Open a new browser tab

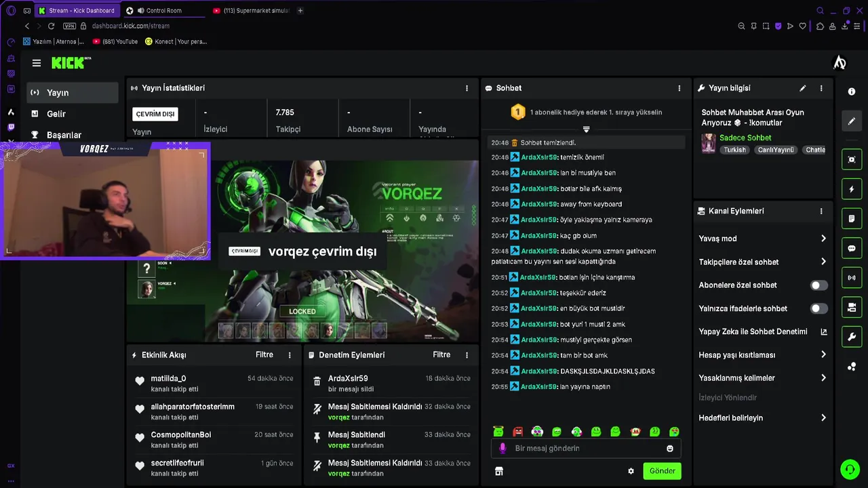pos(300,10)
